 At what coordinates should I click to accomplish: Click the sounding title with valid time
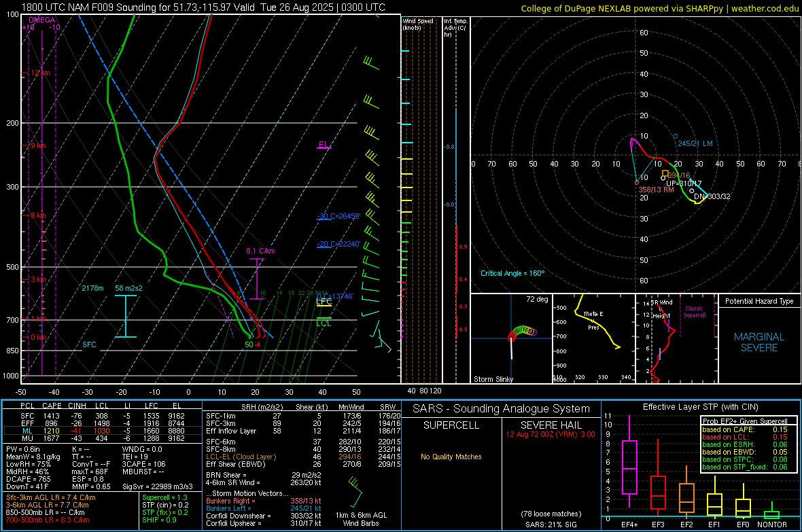(x=203, y=7)
